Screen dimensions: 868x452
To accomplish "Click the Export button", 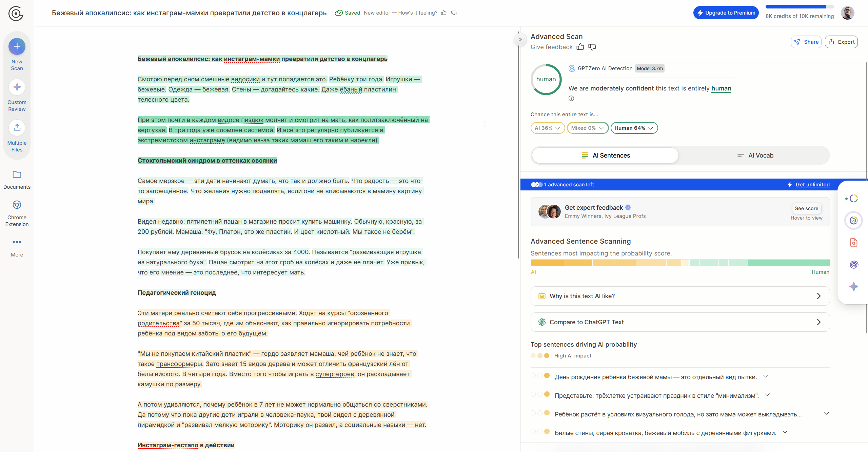I will coord(841,42).
